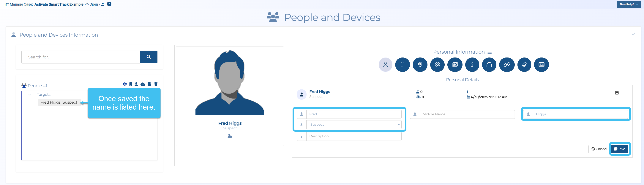Screen dimensions: 644x185
Task: Open the paperclip attachments circle icon
Action: coord(524,65)
